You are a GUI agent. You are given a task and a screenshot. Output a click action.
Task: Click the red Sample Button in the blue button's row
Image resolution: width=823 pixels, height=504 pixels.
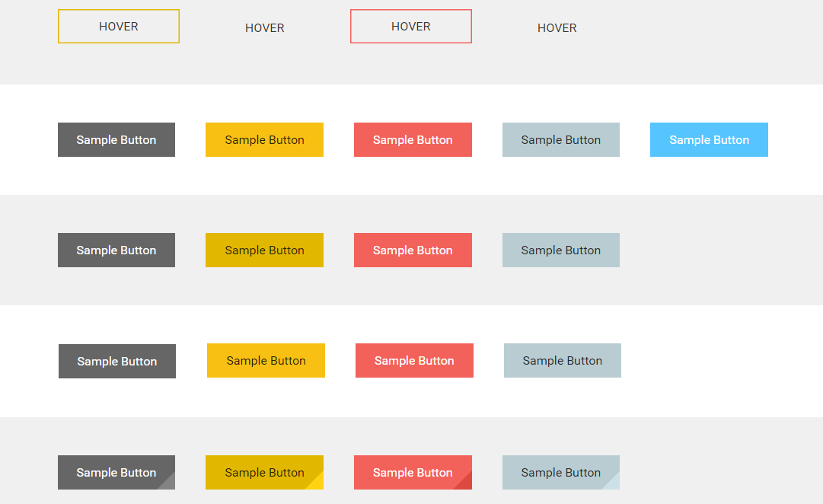(x=413, y=139)
